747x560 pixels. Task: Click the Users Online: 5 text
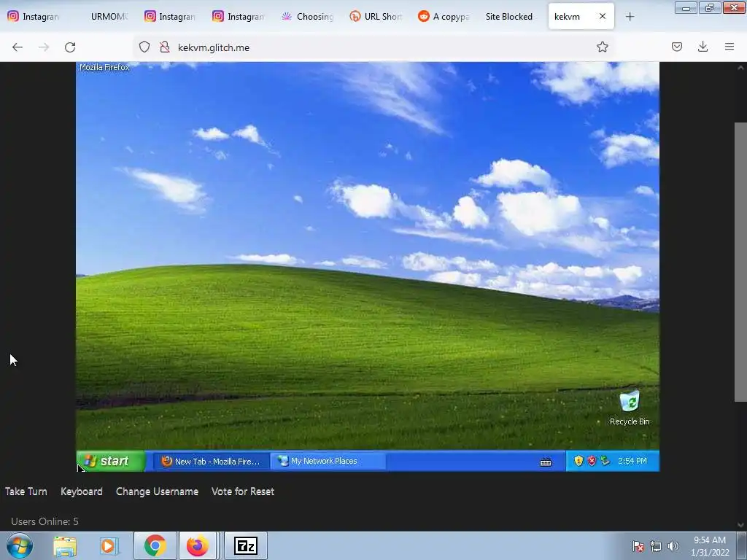coord(44,521)
